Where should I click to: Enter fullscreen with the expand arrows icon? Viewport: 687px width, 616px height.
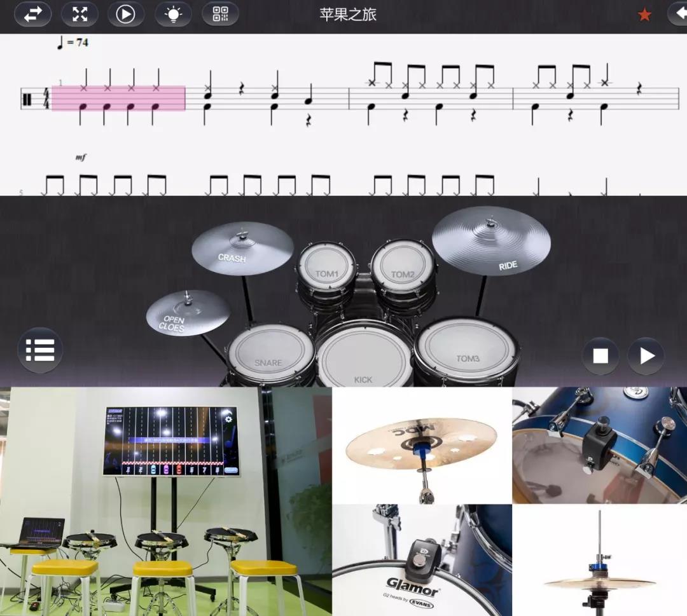(80, 14)
